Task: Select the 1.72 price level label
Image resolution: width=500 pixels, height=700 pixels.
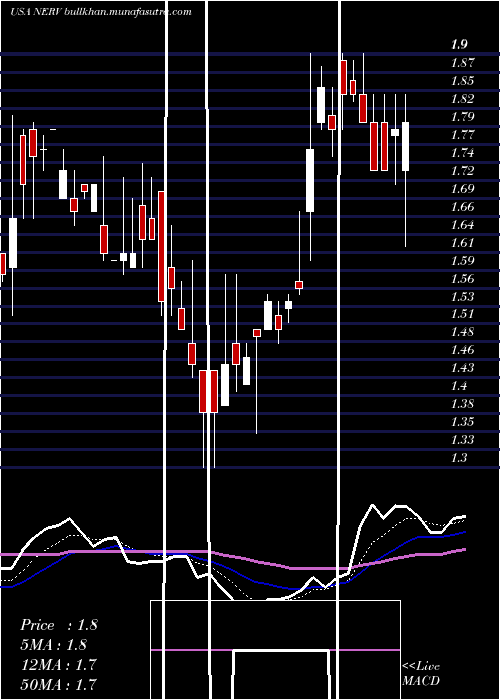Action: [462, 171]
